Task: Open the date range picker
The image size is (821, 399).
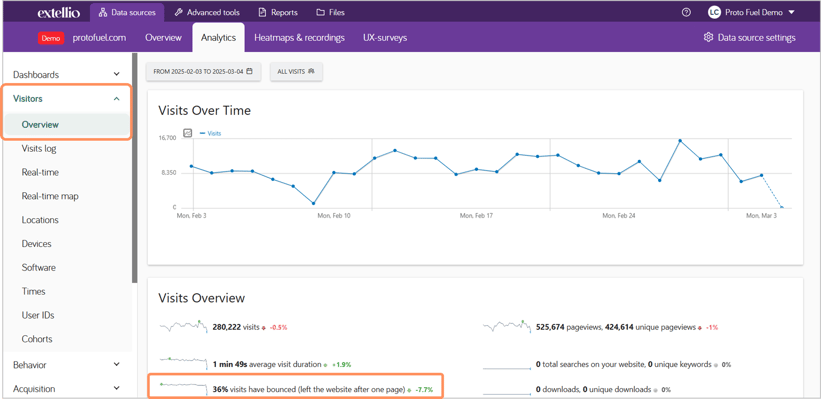Action: pos(203,71)
